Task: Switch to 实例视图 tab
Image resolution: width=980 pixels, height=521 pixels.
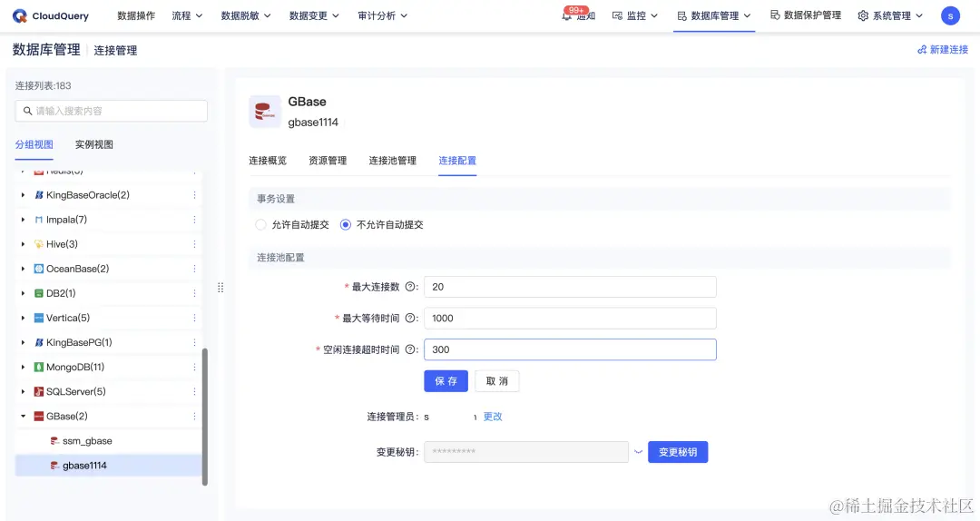Action: click(93, 144)
